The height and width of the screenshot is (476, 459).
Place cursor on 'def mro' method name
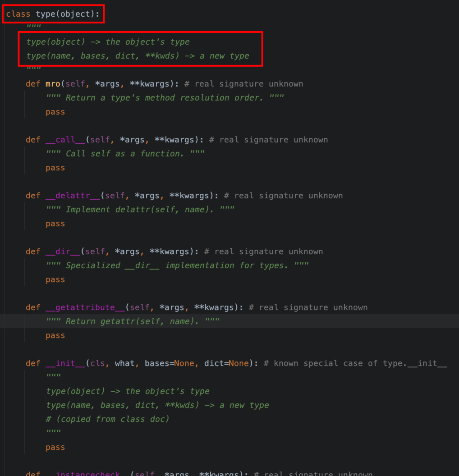(x=53, y=84)
